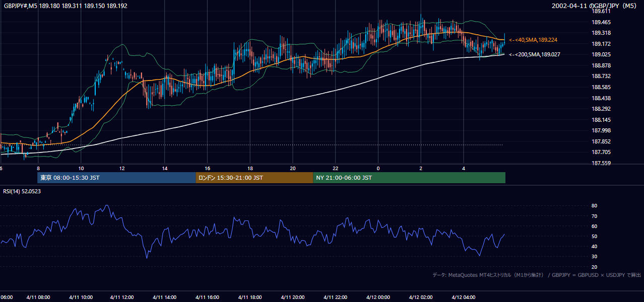The height and width of the screenshot is (302, 644).
Task: Click hour label 16 under price chart
Action: tap(208, 168)
